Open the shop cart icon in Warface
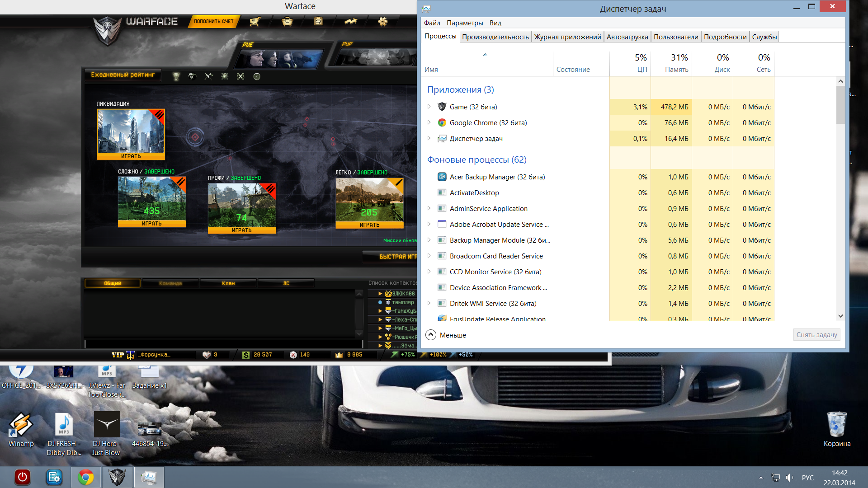 pos(255,21)
